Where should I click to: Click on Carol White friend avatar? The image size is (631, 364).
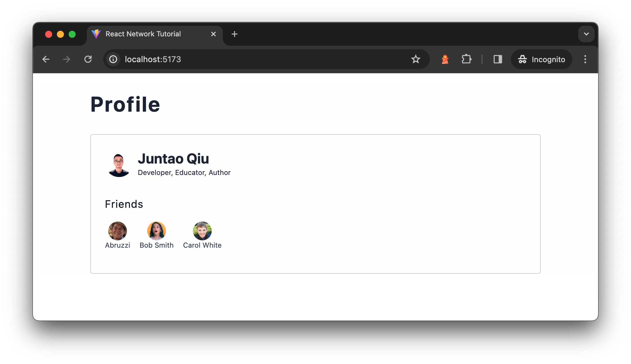201,230
